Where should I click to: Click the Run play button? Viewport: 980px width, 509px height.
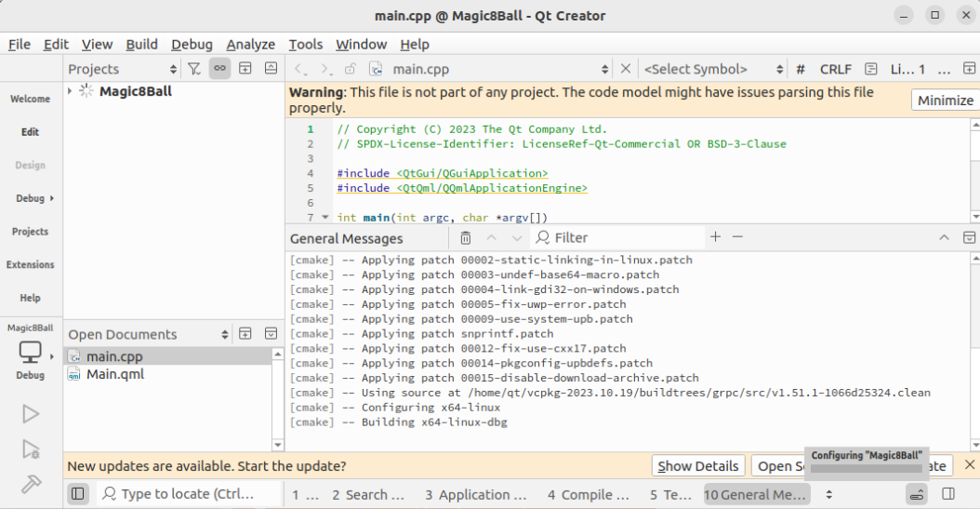click(30, 414)
